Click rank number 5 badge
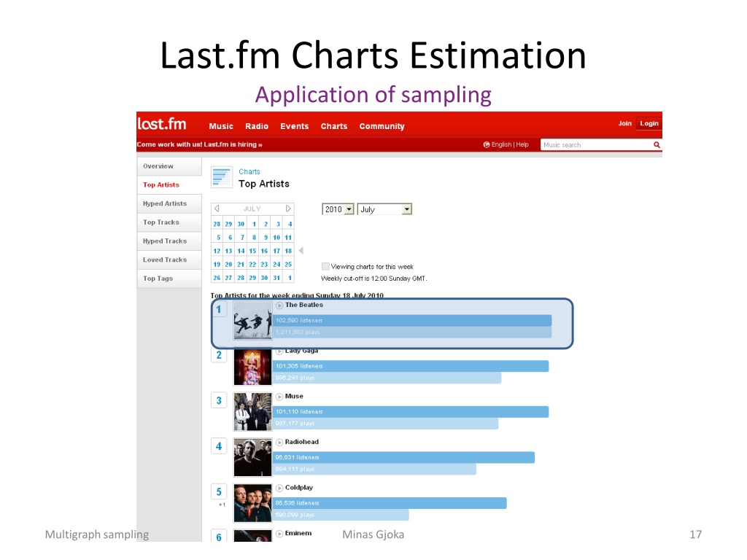 [x=219, y=492]
